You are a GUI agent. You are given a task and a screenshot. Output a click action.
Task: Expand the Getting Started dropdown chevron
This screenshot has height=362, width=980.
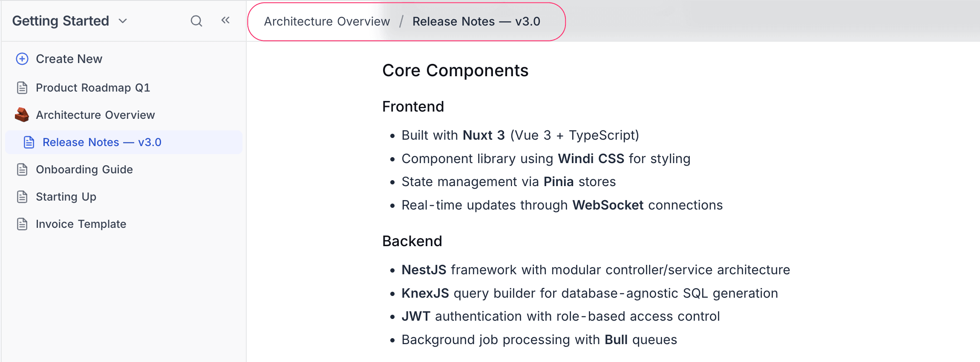pos(123,21)
